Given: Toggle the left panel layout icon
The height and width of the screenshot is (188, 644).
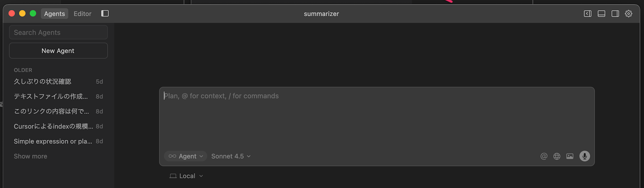Looking at the screenshot, I should (x=588, y=14).
